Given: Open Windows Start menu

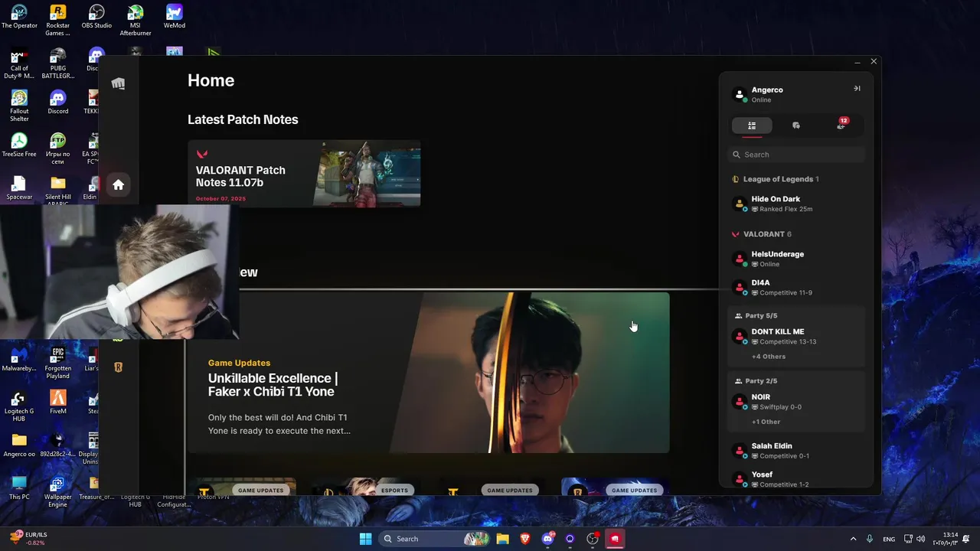Looking at the screenshot, I should (x=366, y=539).
